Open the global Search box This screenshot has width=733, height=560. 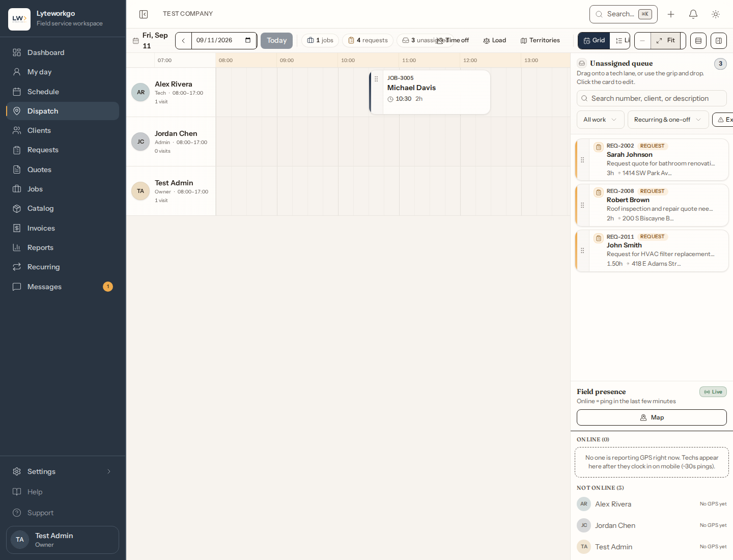(x=623, y=14)
